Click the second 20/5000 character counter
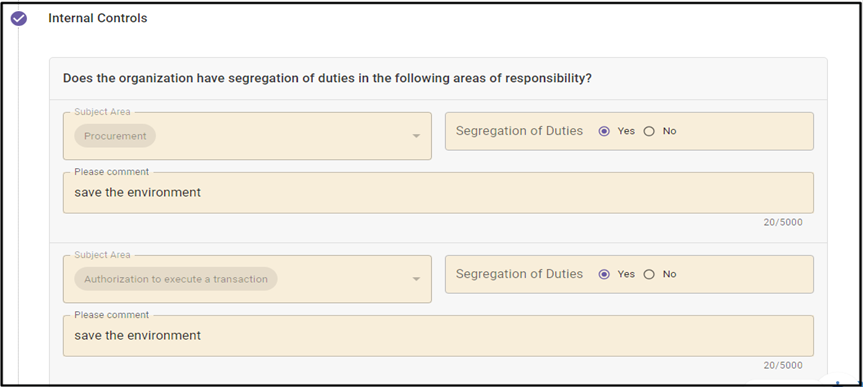Image resolution: width=863 pixels, height=387 pixels. [x=783, y=366]
